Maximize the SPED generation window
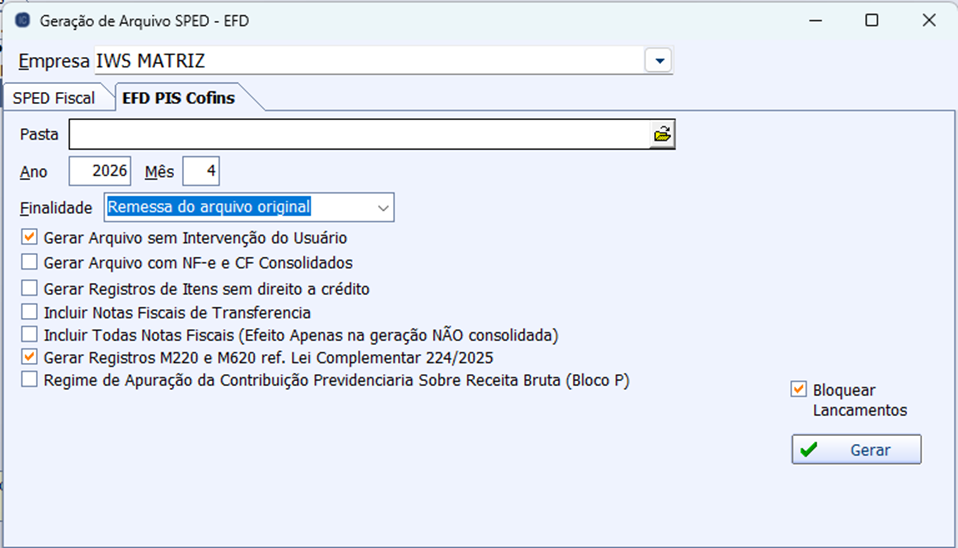The width and height of the screenshot is (958, 548). tap(871, 20)
